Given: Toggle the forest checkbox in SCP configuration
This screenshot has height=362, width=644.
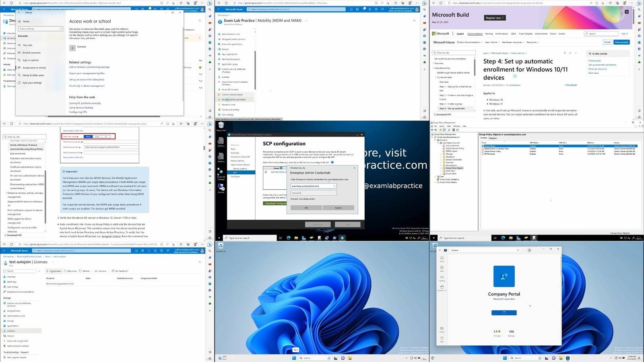Looking at the screenshot, I should (266, 172).
